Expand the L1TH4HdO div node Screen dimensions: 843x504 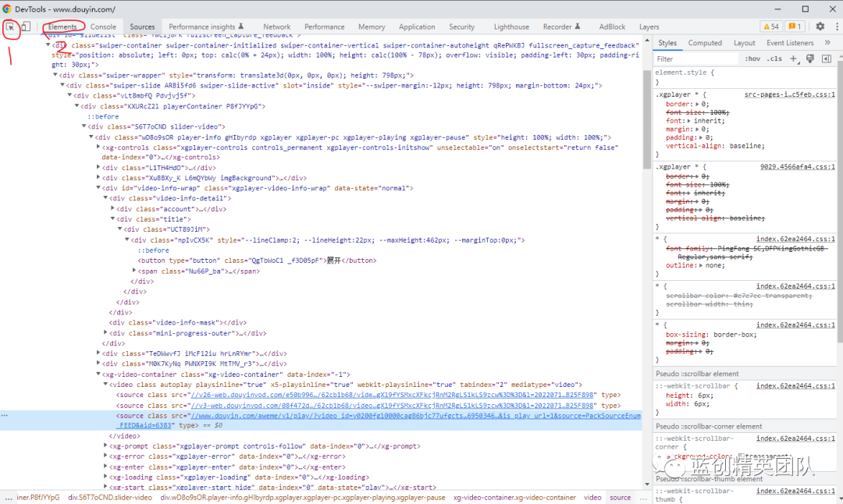(x=98, y=167)
